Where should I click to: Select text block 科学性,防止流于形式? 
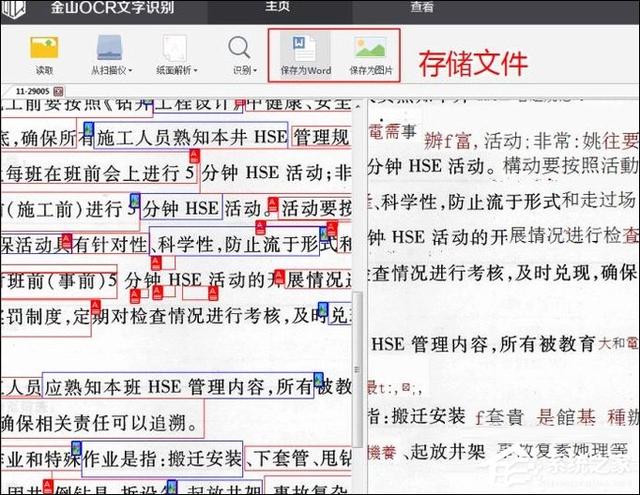234,242
